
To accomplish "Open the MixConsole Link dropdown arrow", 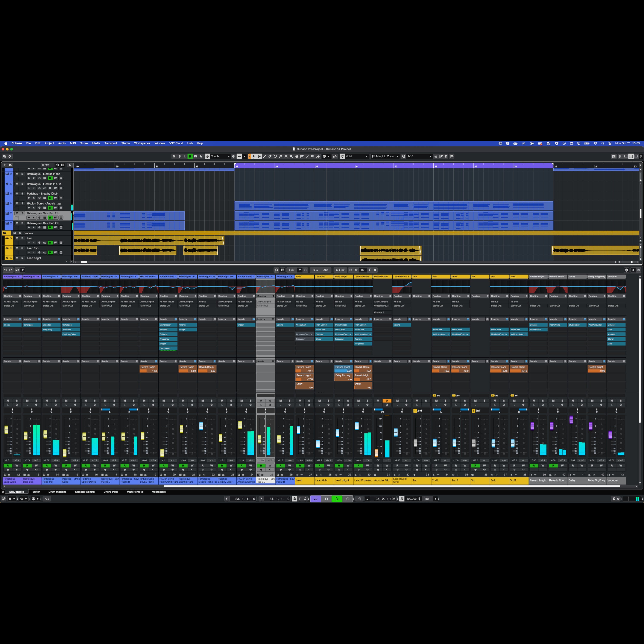I will tap(300, 270).
